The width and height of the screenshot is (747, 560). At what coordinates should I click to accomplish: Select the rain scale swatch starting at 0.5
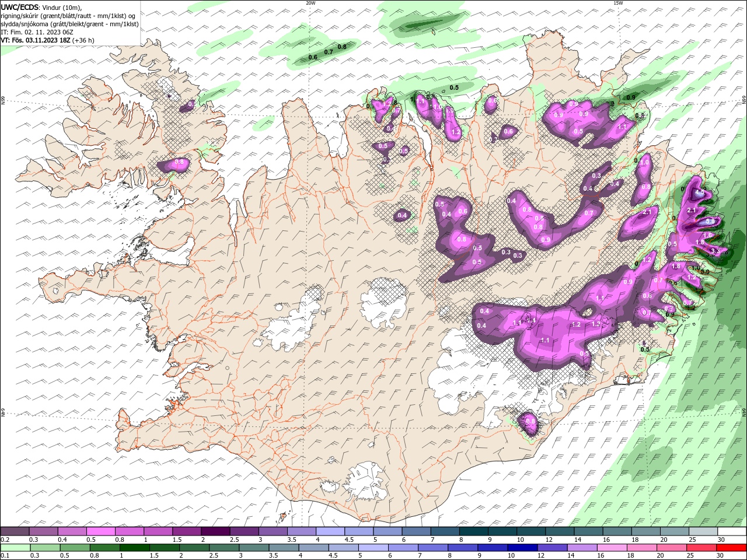click(75, 548)
